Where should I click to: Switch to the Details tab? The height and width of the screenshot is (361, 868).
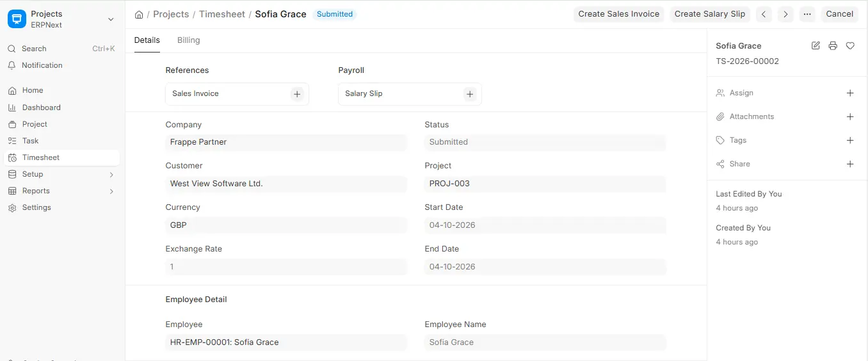147,40
